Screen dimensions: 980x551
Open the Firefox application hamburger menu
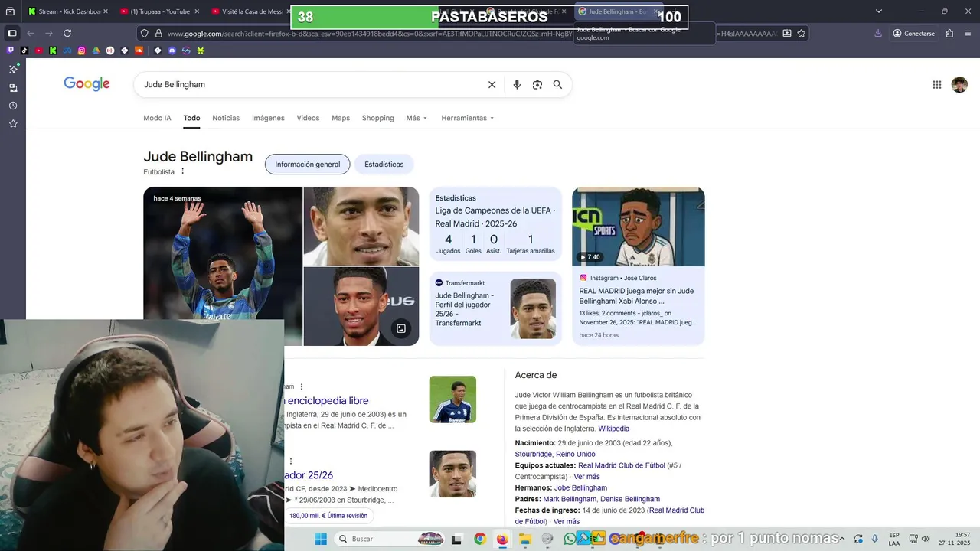pos(968,33)
